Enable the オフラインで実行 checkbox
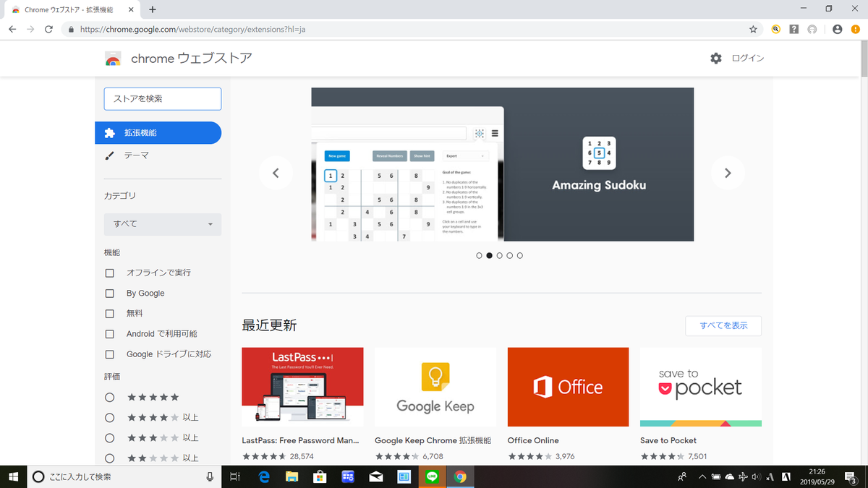The height and width of the screenshot is (488, 868). tap(110, 273)
